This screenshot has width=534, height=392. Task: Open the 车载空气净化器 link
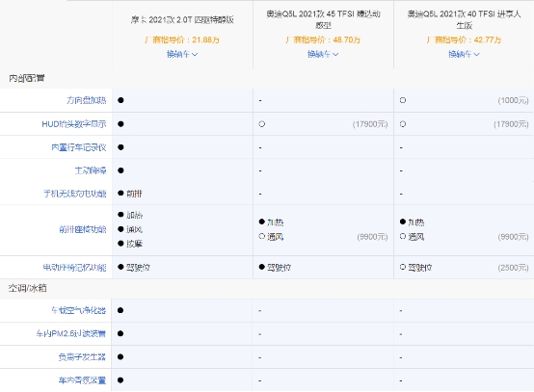tap(78, 310)
